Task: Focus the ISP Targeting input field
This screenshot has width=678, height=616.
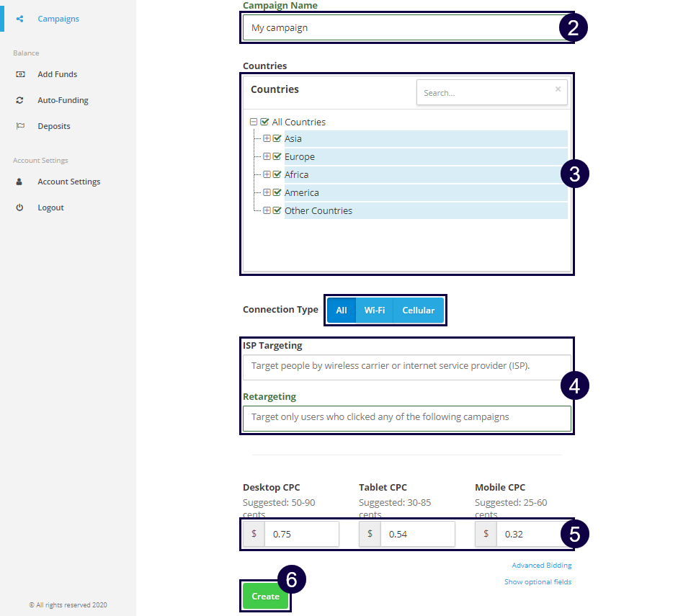Action: click(x=406, y=366)
